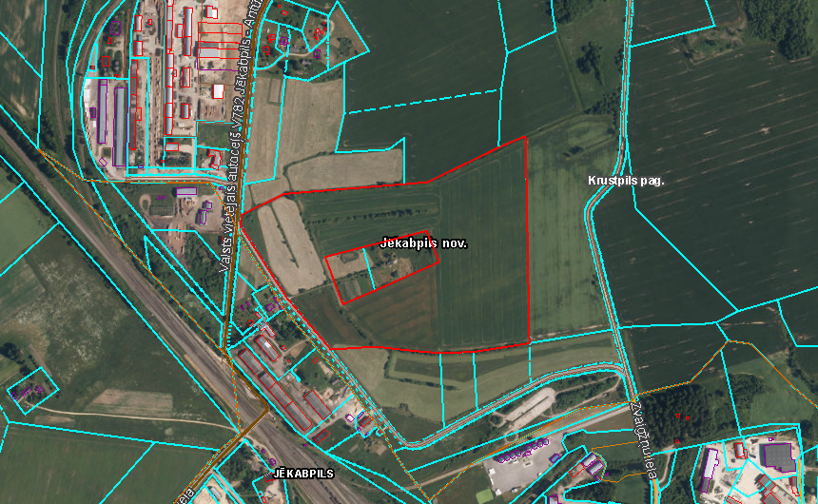The width and height of the screenshot is (818, 504).
Task: Click the small white square building near the road label
Action: pos(218,91)
